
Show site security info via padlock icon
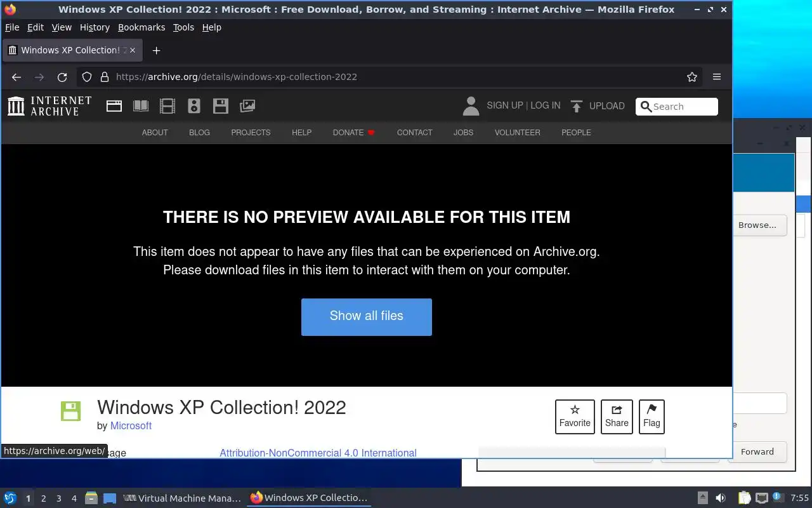coord(105,77)
